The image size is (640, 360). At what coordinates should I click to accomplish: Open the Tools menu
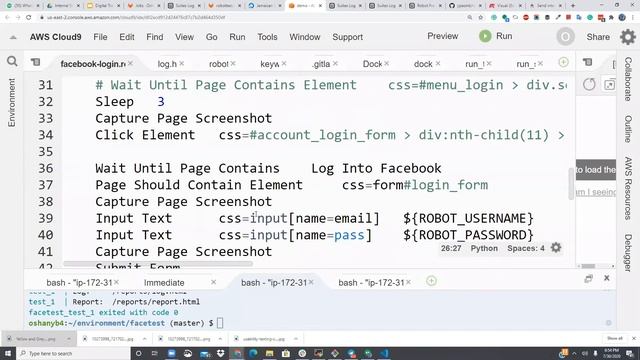click(x=267, y=37)
